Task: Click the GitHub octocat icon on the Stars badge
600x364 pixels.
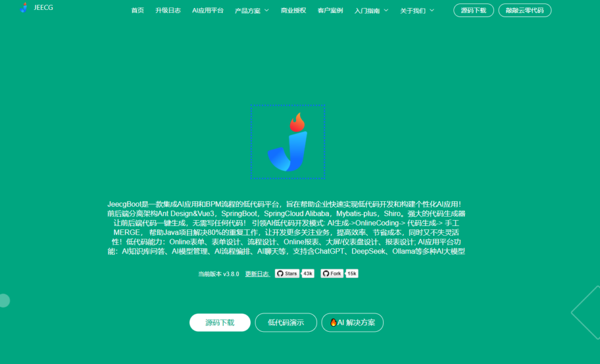Action: click(280, 273)
